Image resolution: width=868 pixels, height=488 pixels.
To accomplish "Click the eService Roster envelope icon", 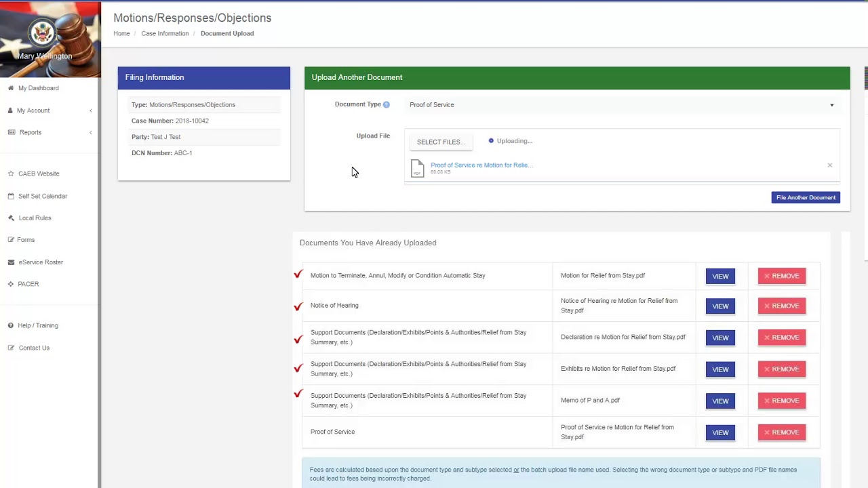I will tap(11, 262).
